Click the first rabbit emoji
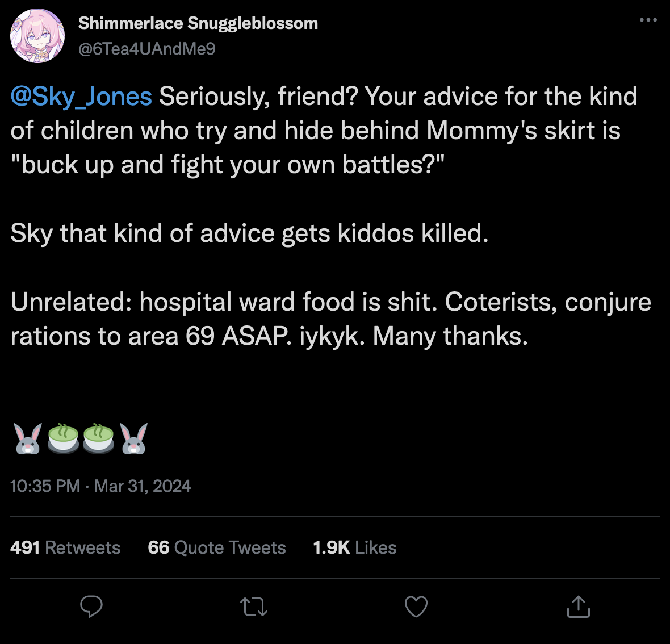Image resolution: width=670 pixels, height=644 pixels. [28, 439]
